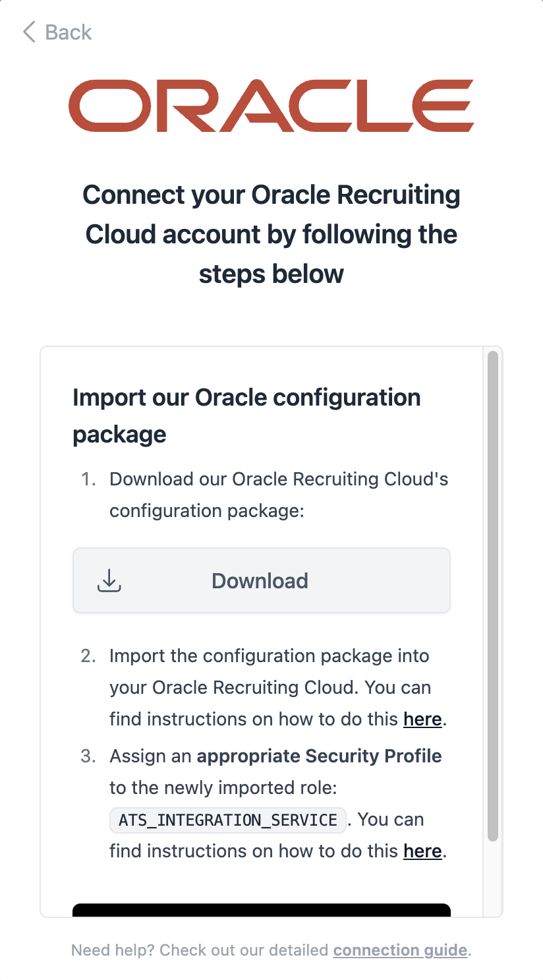Viewport: 543px width, 980px height.
Task: Click the bold 'appropriate Security Profile' text
Action: 319,756
